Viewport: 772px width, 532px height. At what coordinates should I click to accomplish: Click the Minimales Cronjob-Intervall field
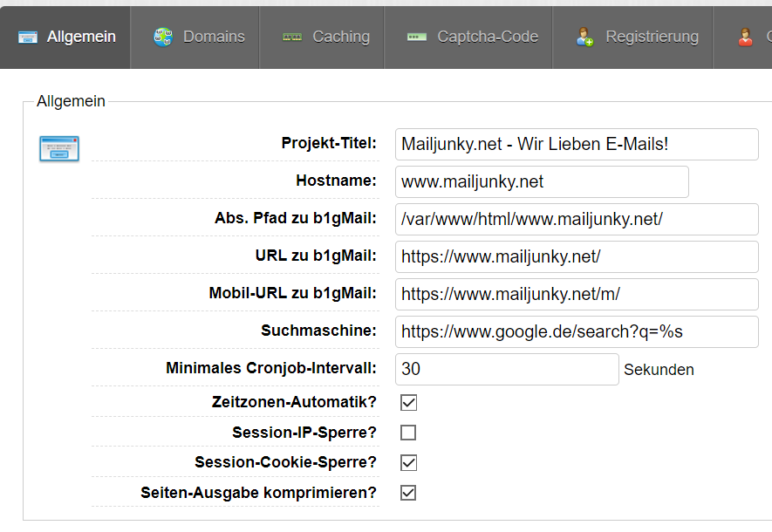pyautogui.click(x=507, y=369)
